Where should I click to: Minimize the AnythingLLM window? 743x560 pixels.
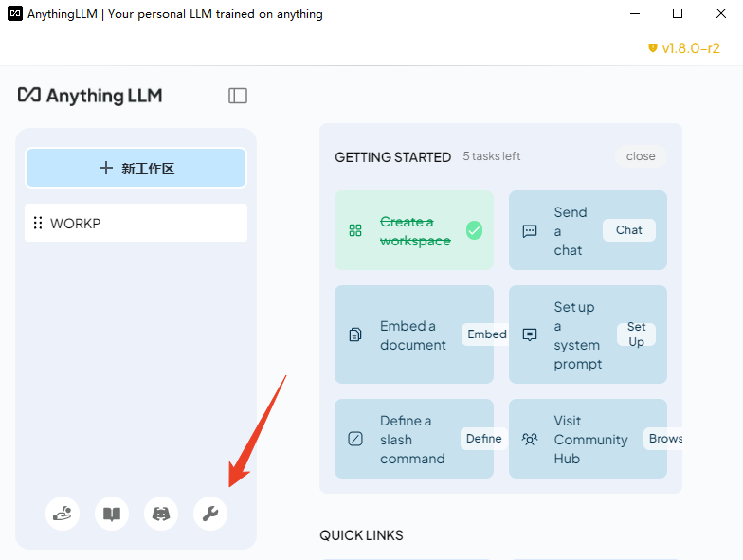(x=635, y=13)
